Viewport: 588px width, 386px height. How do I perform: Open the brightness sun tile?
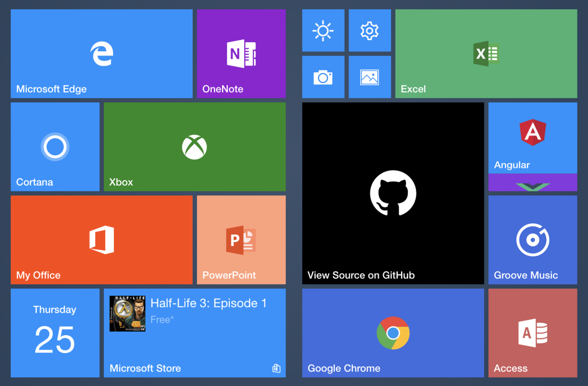(323, 30)
